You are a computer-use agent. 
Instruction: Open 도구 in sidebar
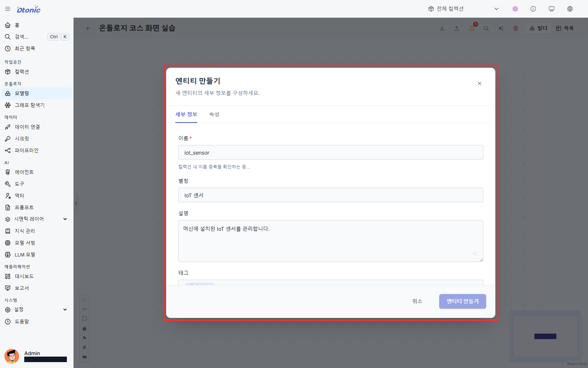[37, 184]
